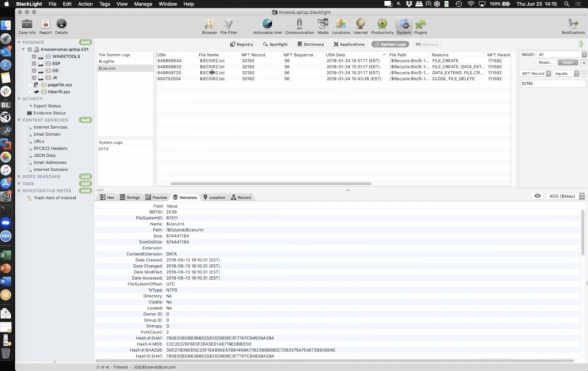Screen dimensions: 588x371
Task: Select the Trash Item of Interest note
Action: pos(55,198)
